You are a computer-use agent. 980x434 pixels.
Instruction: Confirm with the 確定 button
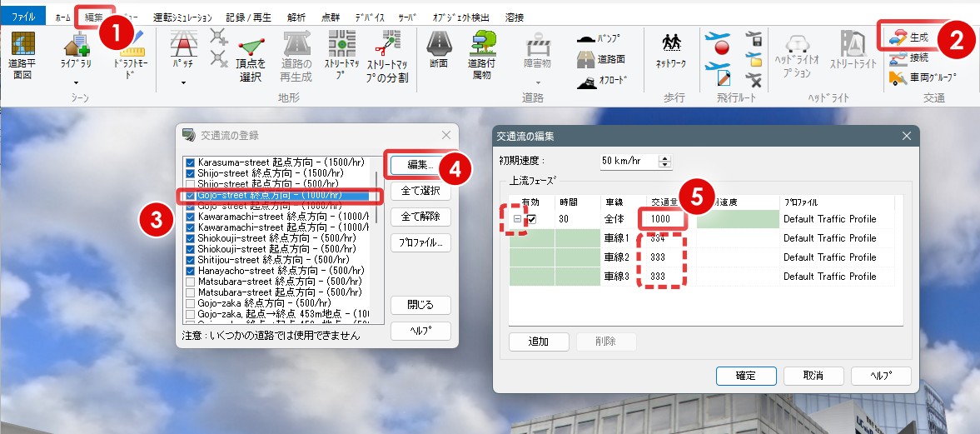click(745, 376)
